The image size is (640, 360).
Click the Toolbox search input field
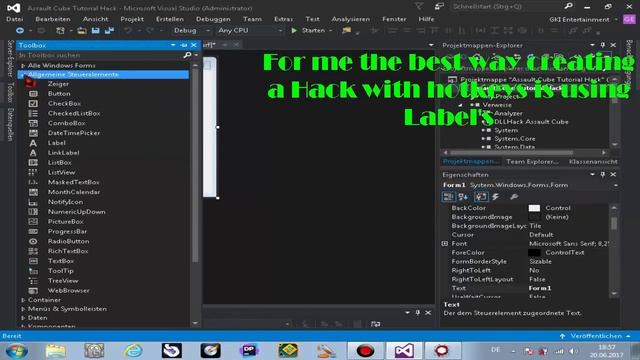[x=100, y=55]
